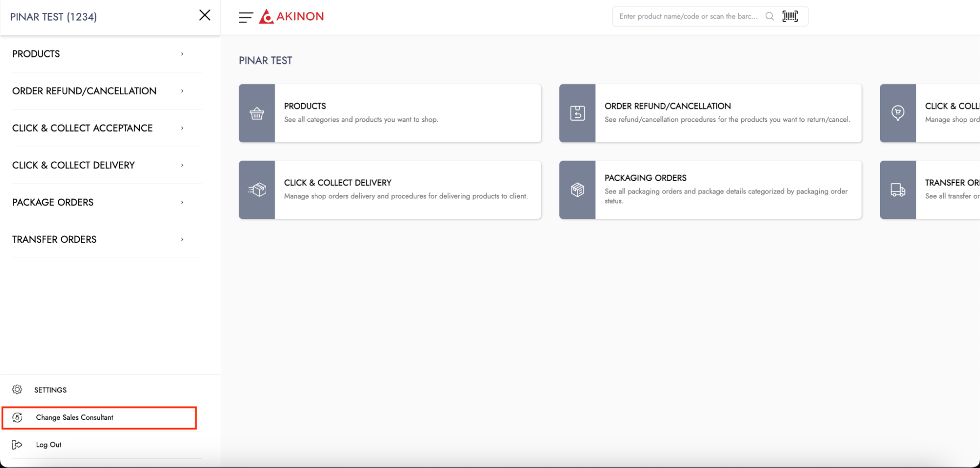This screenshot has width=980, height=468.
Task: Close the sidebar with the X button
Action: (205, 15)
